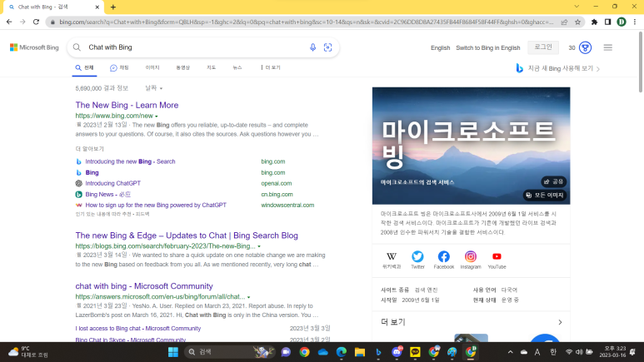Switch to the 지도 maps tab
This screenshot has width=644, height=362.
[x=211, y=67]
